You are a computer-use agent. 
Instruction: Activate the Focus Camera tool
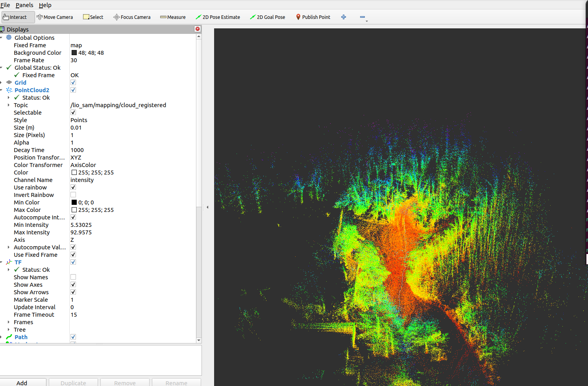132,17
